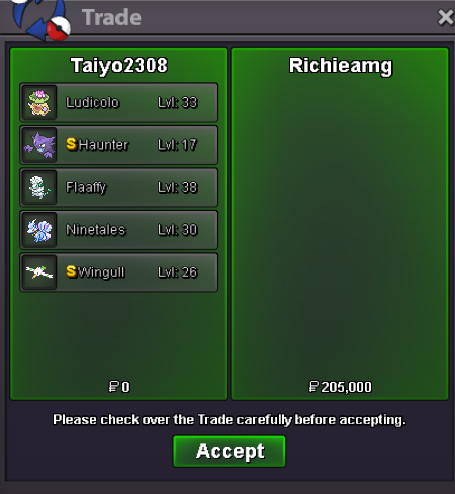This screenshot has width=455, height=494.
Task: Click Richieamg's 205,000 money offer
Action: [340, 387]
